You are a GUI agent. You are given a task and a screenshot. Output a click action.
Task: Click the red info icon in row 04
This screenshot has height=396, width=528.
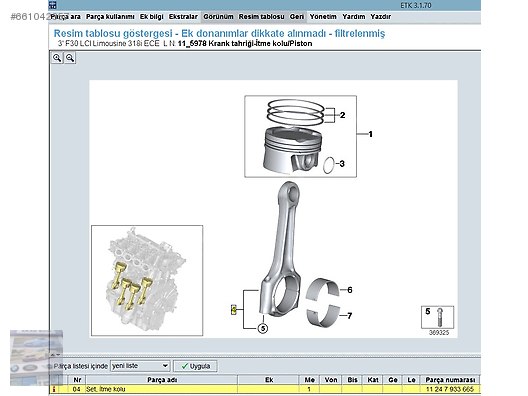point(54,389)
